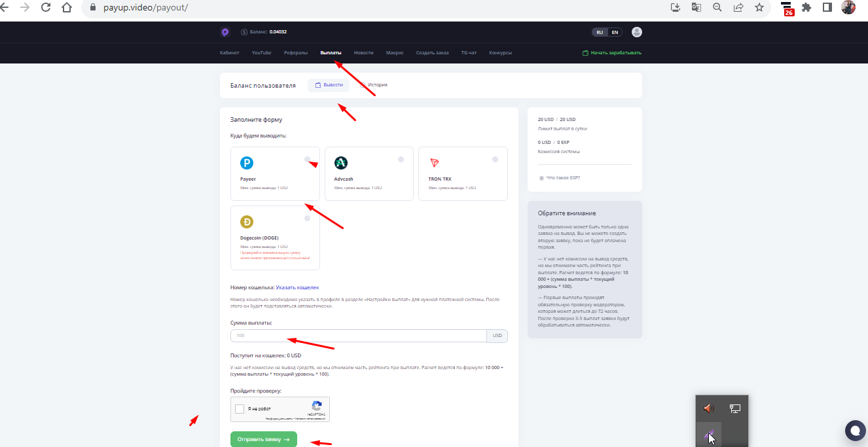Open the Указать кошелек link

click(x=297, y=287)
